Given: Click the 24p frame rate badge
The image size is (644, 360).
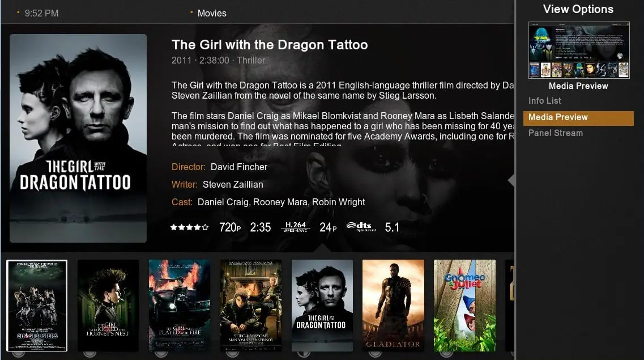Looking at the screenshot, I should [328, 227].
